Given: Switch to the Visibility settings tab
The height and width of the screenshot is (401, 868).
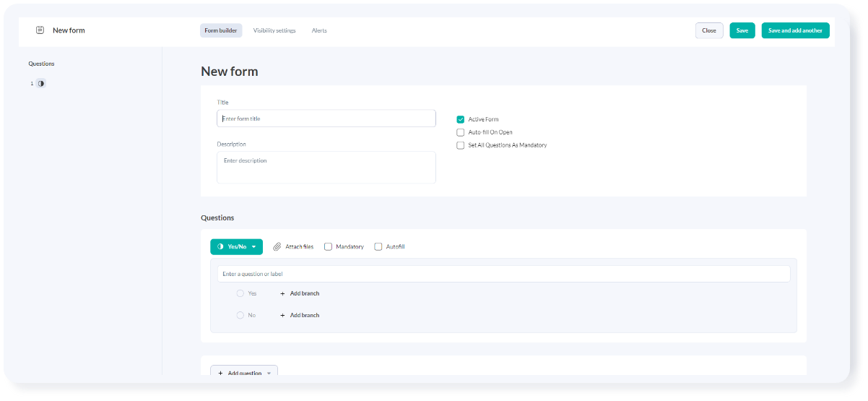Looking at the screenshot, I should (x=274, y=30).
